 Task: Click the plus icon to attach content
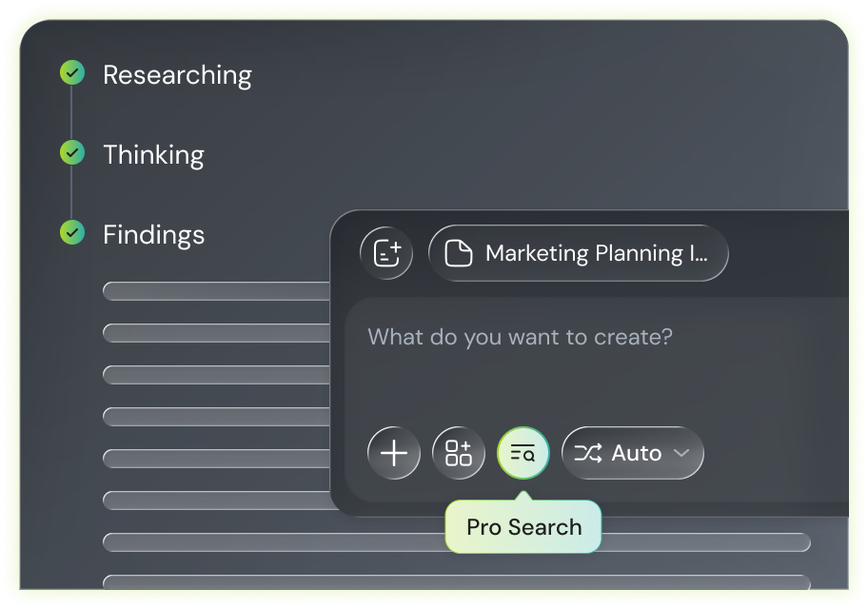[393, 453]
